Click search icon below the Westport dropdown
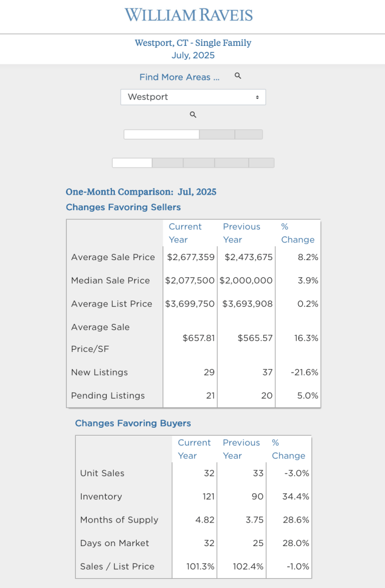The image size is (385, 588). pos(193,115)
